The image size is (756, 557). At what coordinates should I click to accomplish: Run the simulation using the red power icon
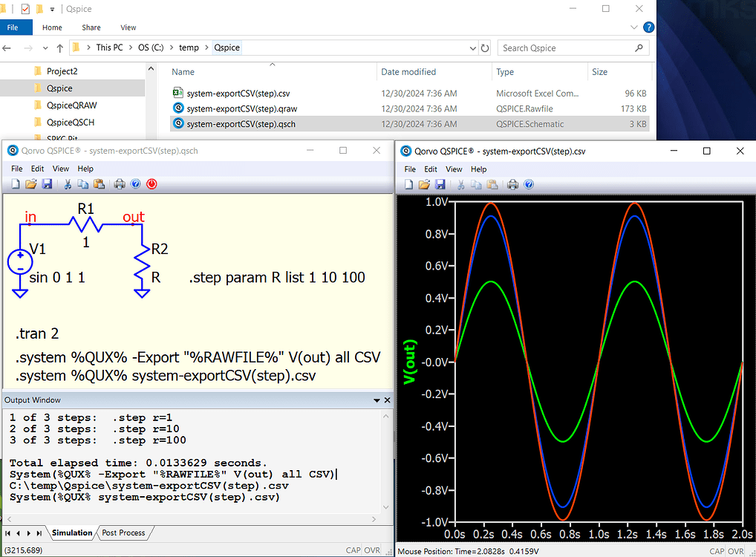point(151,183)
